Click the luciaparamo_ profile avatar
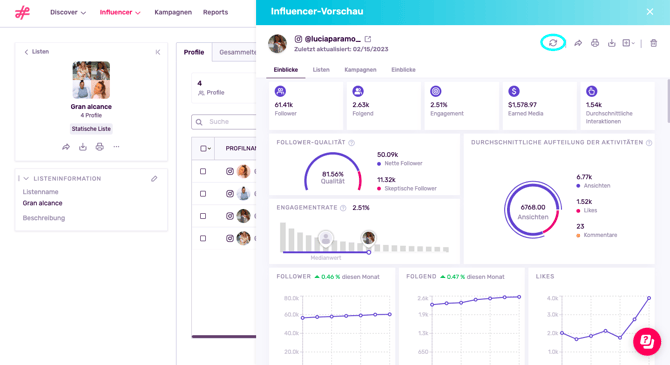This screenshot has width=670, height=365. 277,44
